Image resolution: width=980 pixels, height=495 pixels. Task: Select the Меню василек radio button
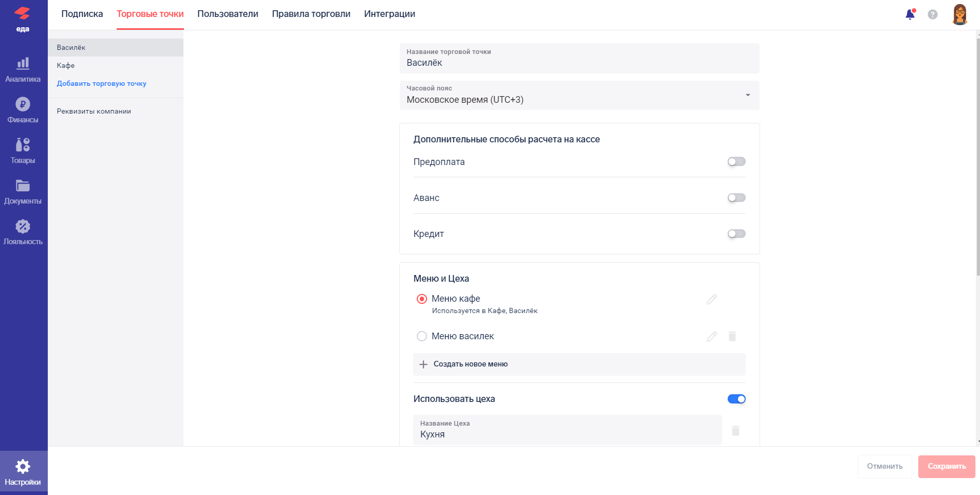tap(422, 336)
